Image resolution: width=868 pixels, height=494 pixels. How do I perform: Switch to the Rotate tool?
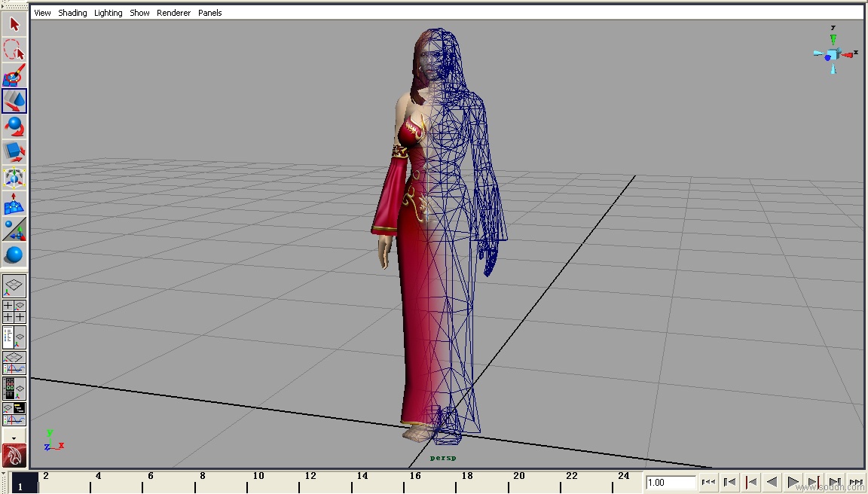click(14, 127)
